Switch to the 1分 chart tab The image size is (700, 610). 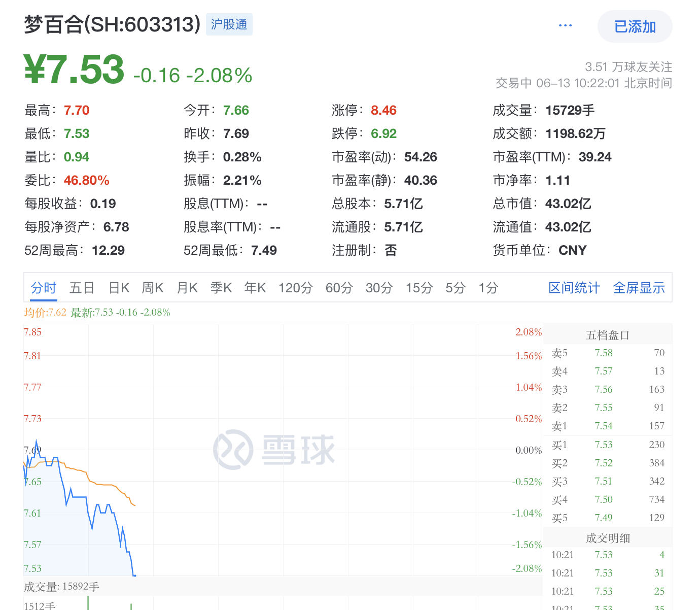point(488,288)
